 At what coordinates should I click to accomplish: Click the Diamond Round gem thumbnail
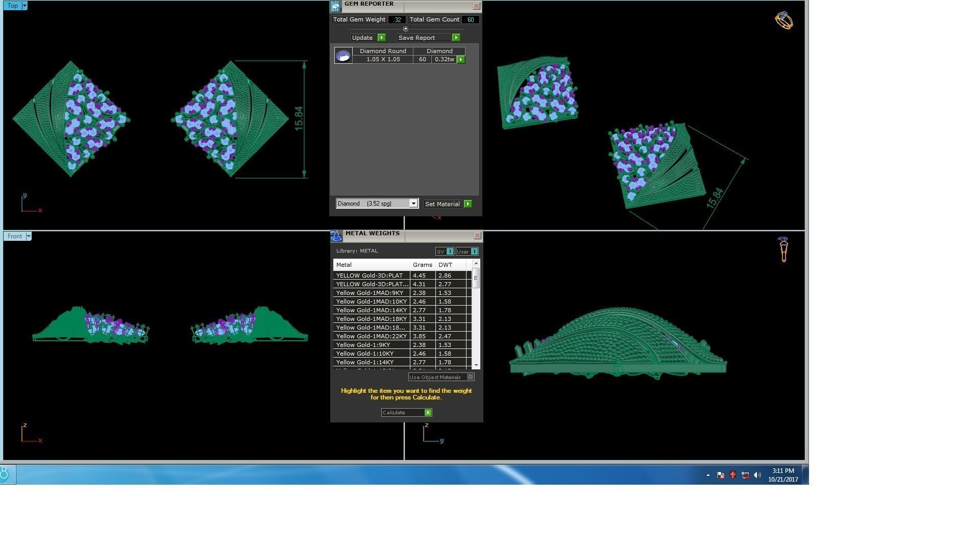(x=343, y=55)
